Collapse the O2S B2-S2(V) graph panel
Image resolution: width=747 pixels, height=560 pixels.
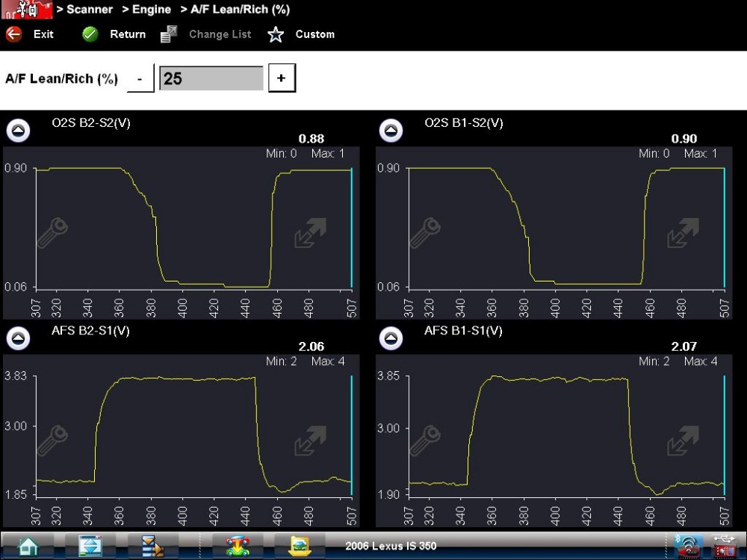(18, 131)
